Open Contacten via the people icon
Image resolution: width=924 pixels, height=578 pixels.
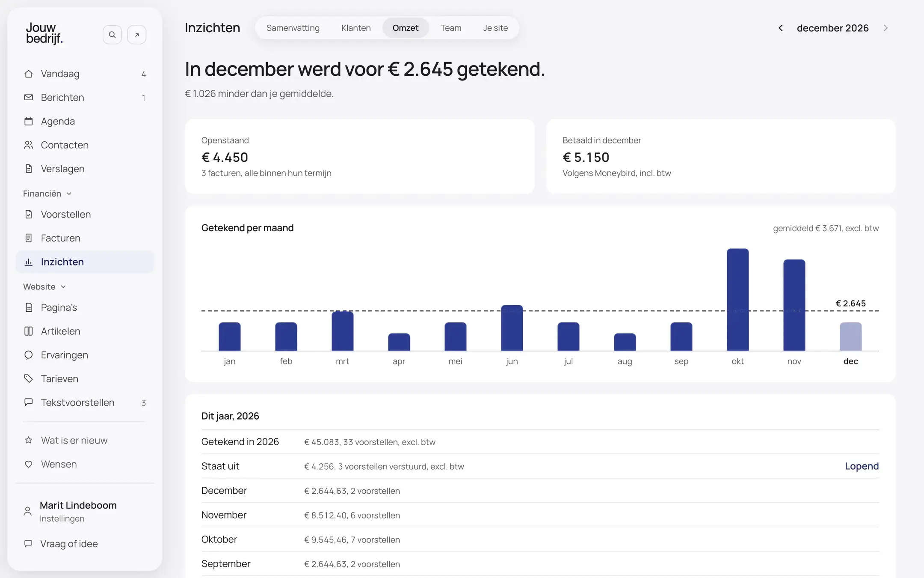point(29,145)
